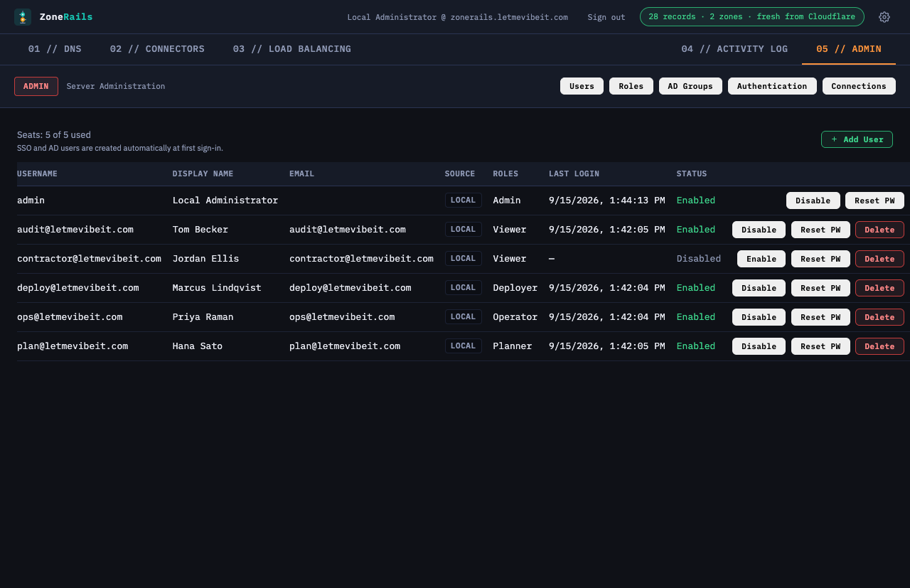Reset password for Marcus Lindqvist

(820, 288)
